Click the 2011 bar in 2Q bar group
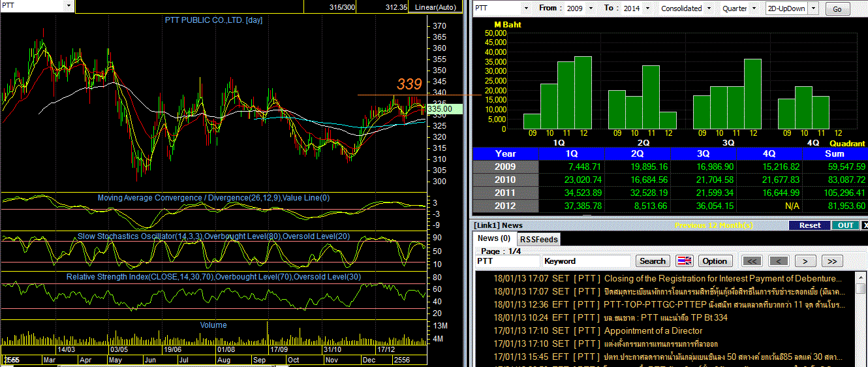The width and height of the screenshot is (868, 367). [x=651, y=97]
